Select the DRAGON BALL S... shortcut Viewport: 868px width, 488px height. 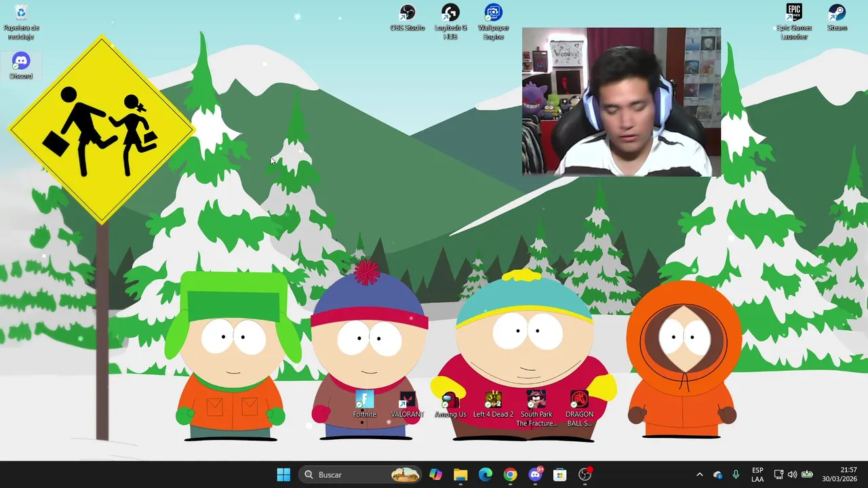coord(579,409)
